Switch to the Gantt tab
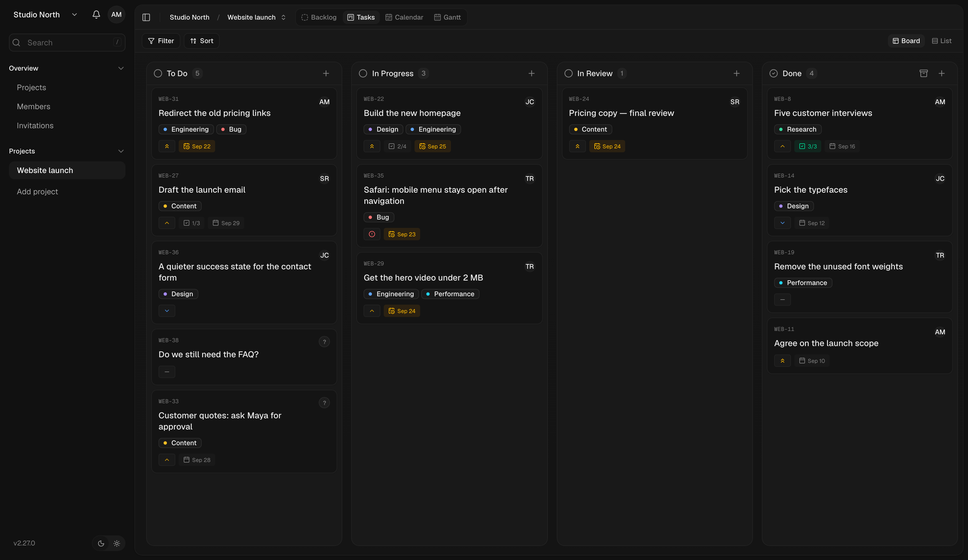This screenshot has height=560, width=968. click(448, 17)
